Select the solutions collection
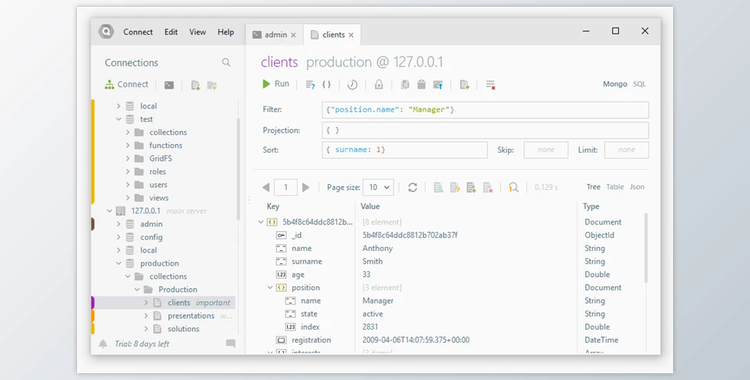 [x=183, y=329]
